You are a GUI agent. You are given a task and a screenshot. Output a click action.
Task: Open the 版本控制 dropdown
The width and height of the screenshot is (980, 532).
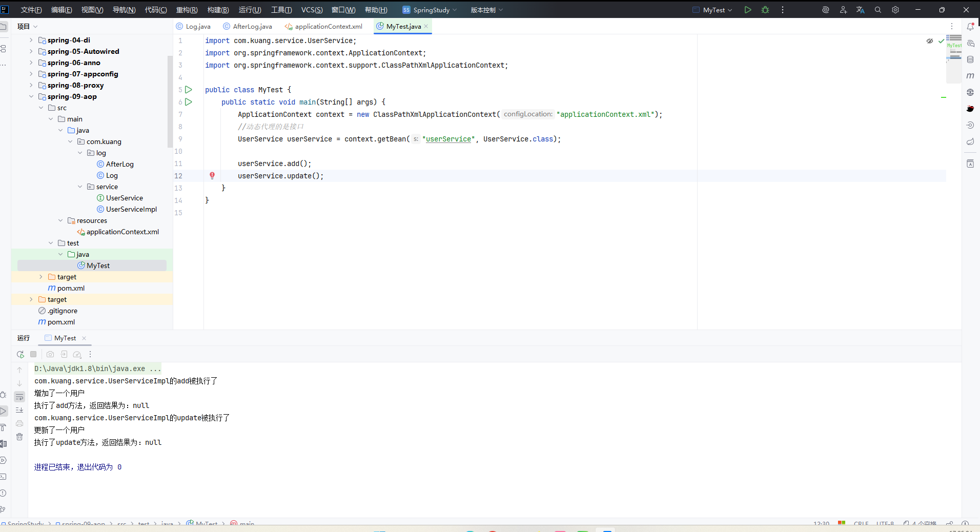[487, 10]
